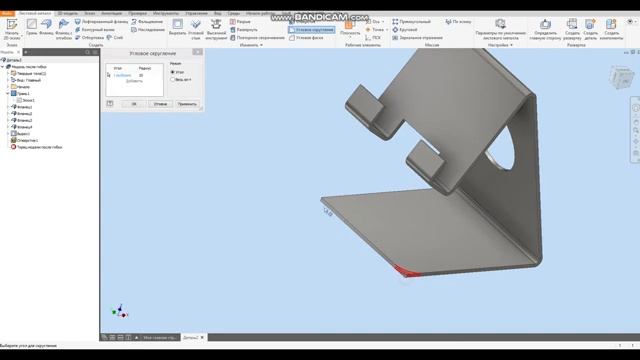Expand the Фланец3 tree node
640x360 pixels.
[8, 120]
